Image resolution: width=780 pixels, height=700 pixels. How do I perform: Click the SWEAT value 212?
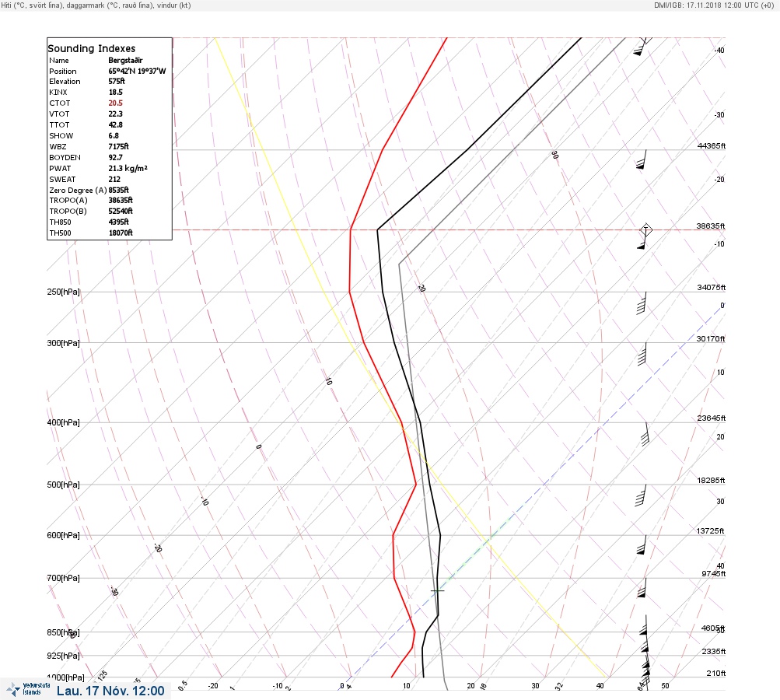(114, 179)
